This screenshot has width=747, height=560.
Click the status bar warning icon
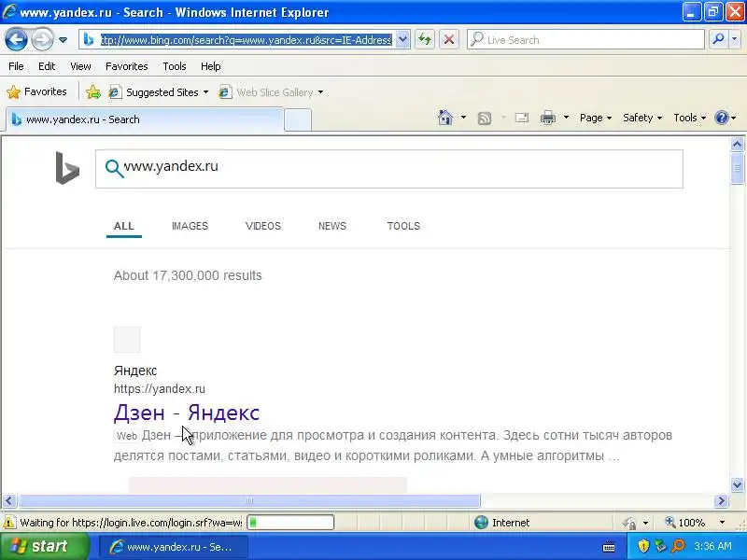pyautogui.click(x=9, y=523)
